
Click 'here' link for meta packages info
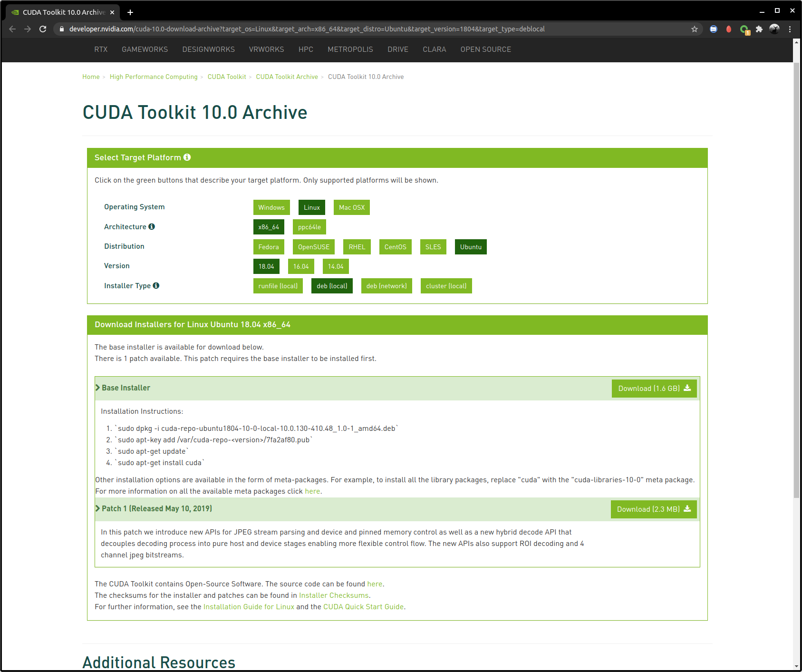312,491
